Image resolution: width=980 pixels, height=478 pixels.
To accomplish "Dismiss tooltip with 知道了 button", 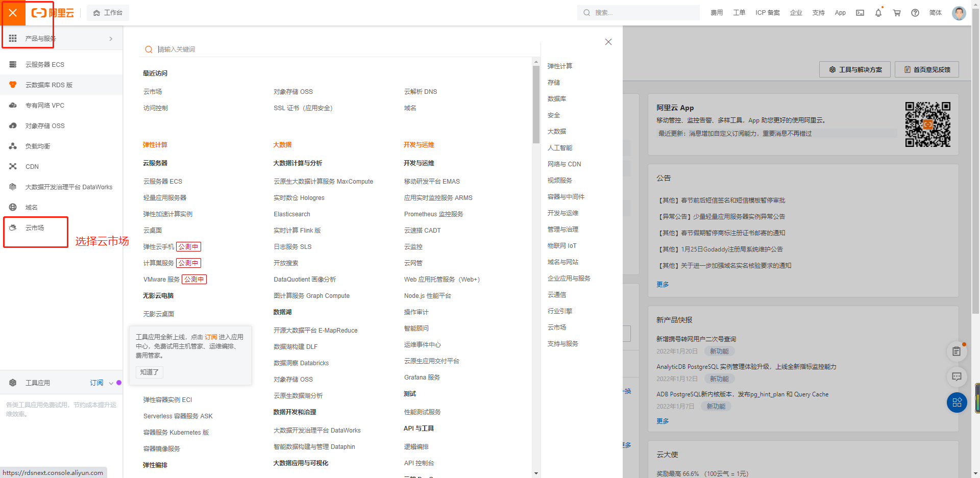I will click(x=150, y=372).
